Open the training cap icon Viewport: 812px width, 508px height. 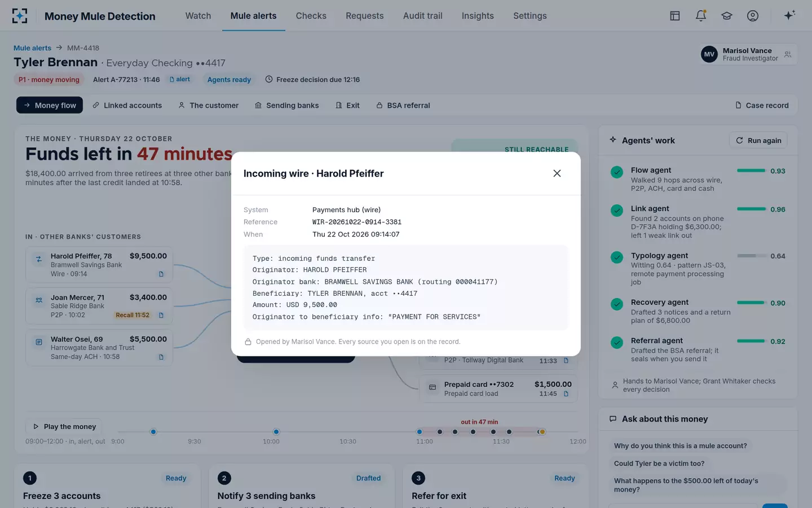(726, 16)
